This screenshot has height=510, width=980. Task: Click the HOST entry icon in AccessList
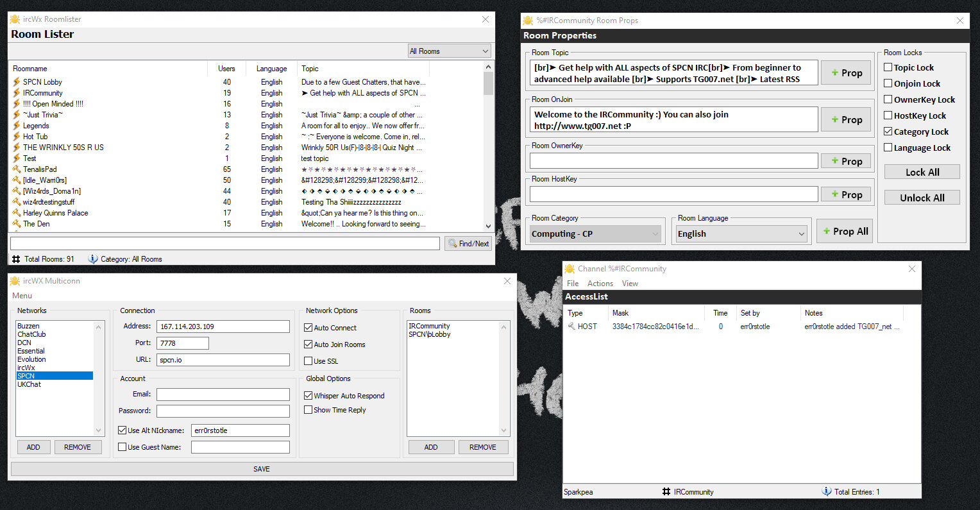[571, 327]
